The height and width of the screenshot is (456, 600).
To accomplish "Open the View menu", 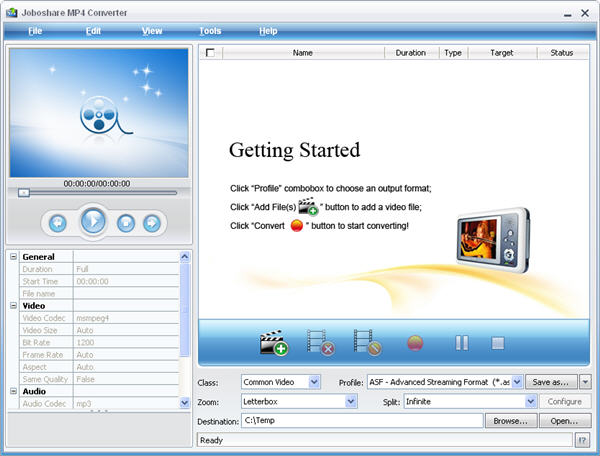I will (152, 31).
